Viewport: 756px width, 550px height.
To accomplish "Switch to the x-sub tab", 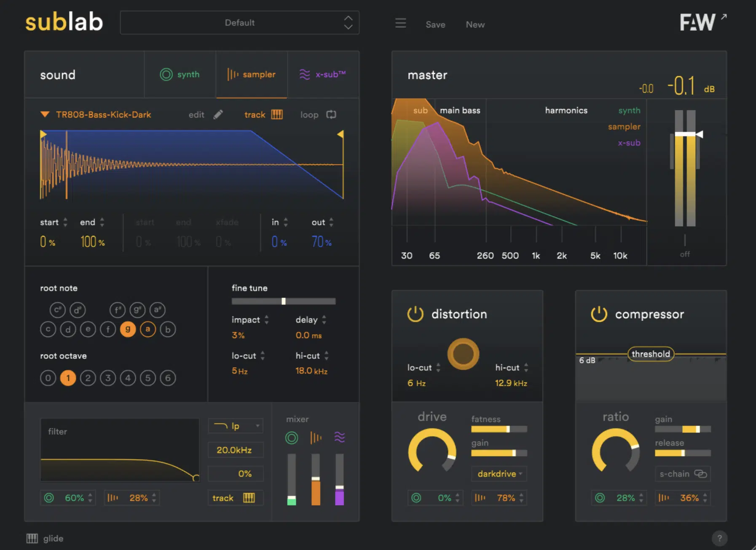I will (x=323, y=75).
